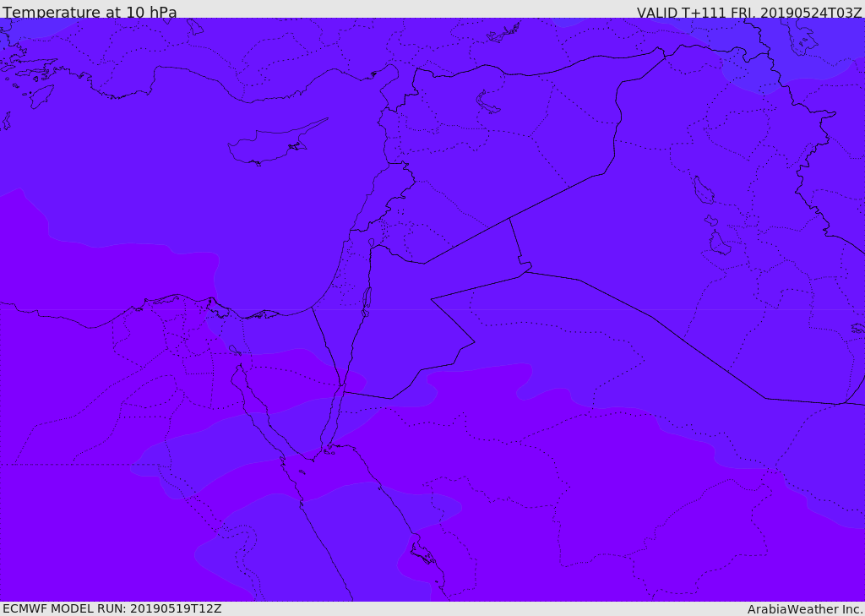The height and width of the screenshot is (616, 865).
Task: Click the 'ArabiaWeather Inc' credit text
Action: coord(804,609)
